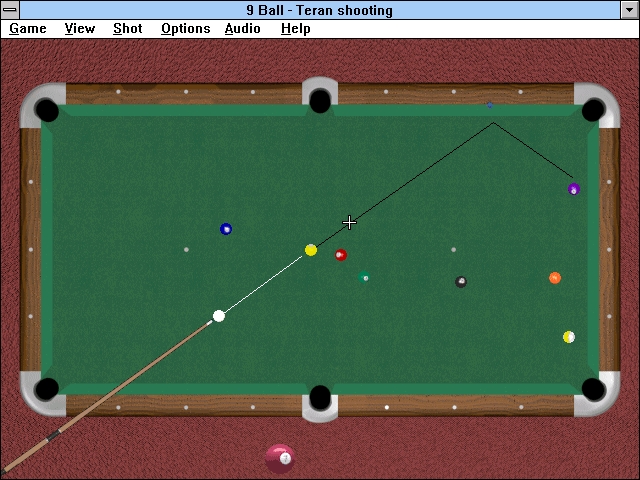Click the purple 4 ball

[x=574, y=189]
